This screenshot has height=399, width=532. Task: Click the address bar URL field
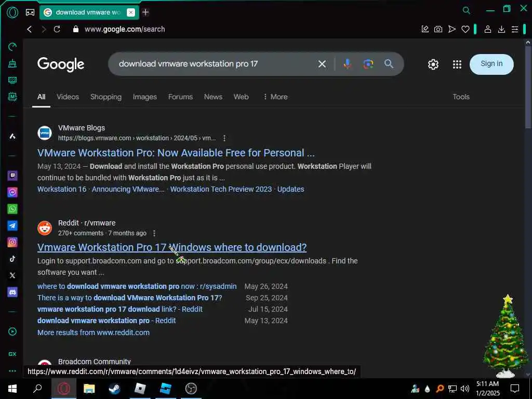tap(125, 29)
